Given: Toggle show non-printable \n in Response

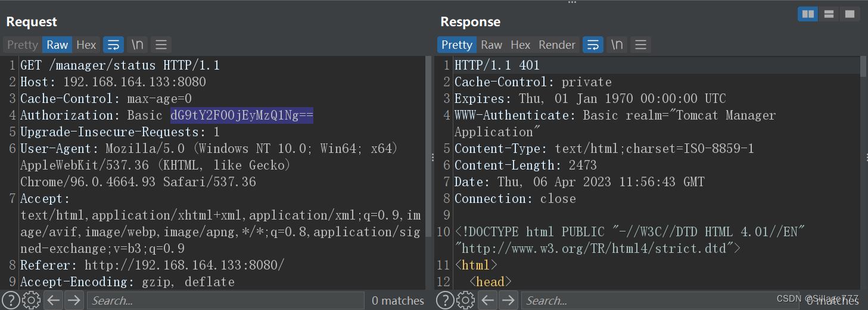Looking at the screenshot, I should 617,45.
